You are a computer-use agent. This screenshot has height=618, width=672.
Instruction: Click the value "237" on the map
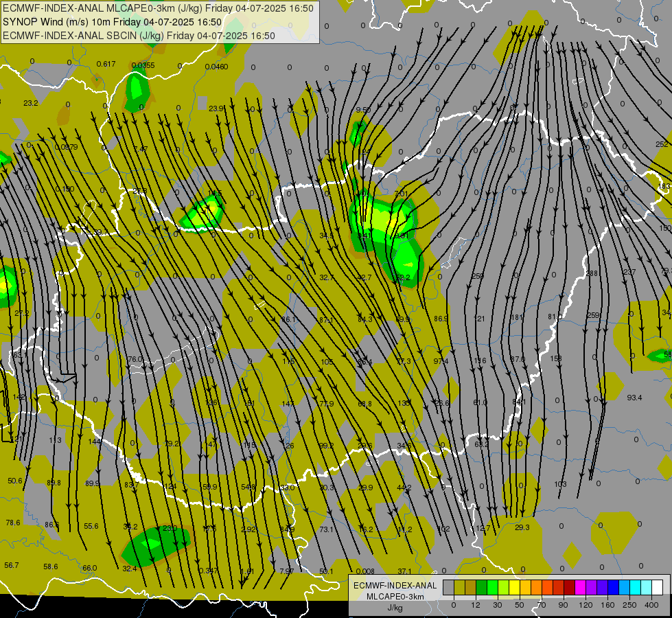(629, 272)
